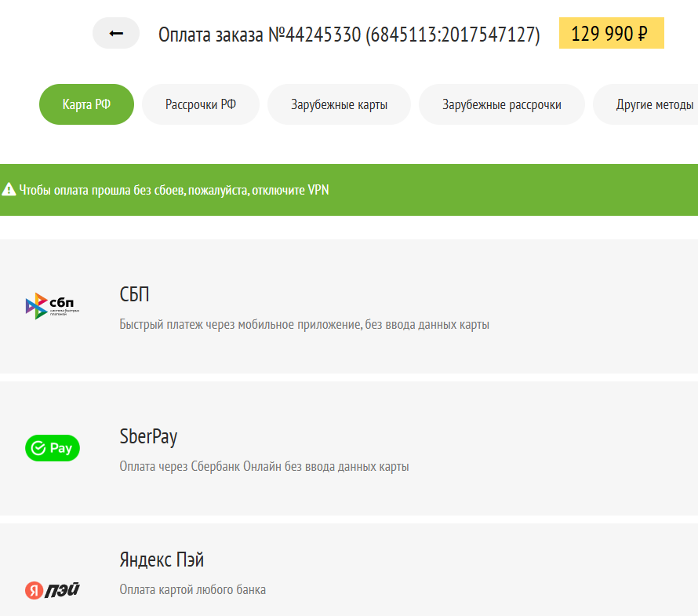The height and width of the screenshot is (616, 698).
Task: Choose the СБП payment title
Action: coord(134,294)
